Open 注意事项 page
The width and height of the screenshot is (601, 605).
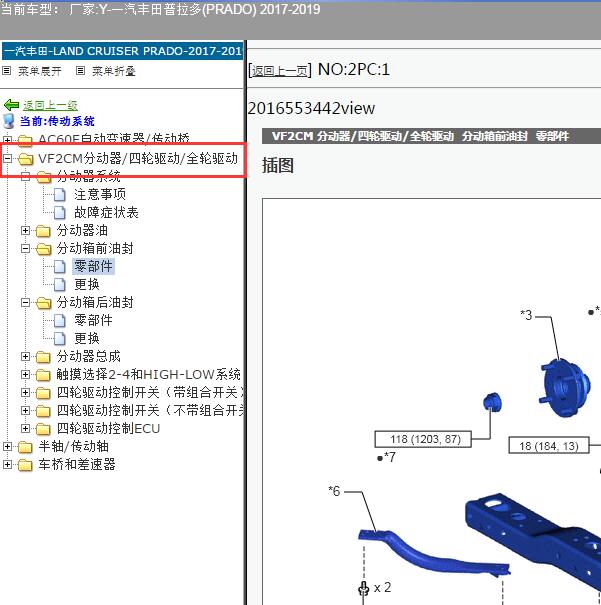pos(100,194)
